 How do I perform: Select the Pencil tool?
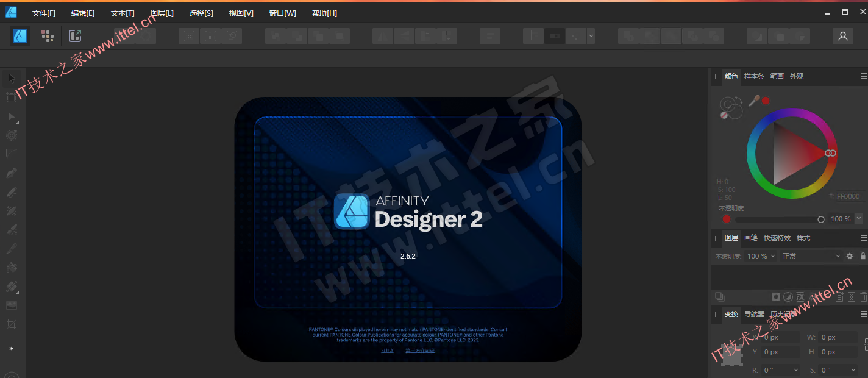click(x=12, y=192)
